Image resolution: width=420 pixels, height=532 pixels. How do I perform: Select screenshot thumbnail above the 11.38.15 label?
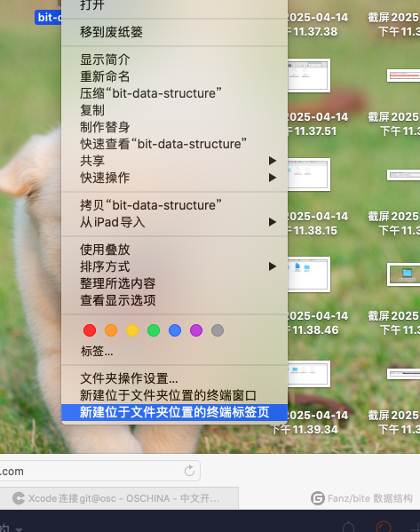[308, 174]
